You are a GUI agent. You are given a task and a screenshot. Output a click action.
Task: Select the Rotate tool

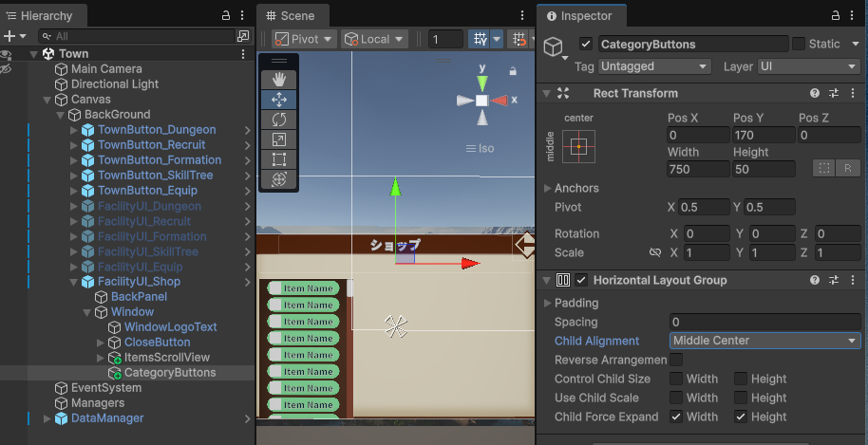(x=279, y=119)
